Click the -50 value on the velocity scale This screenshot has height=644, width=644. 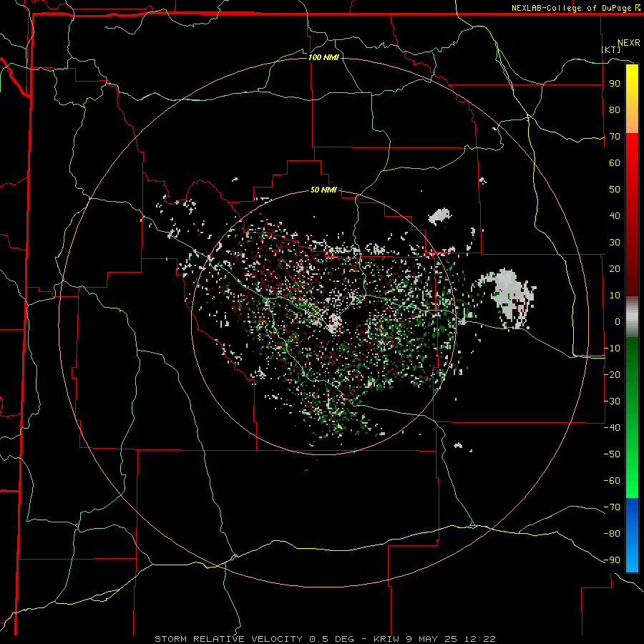point(612,454)
